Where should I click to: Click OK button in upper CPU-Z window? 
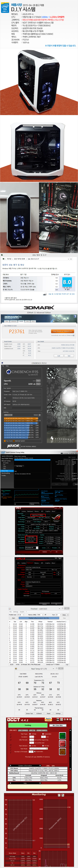click(x=57, y=552)
